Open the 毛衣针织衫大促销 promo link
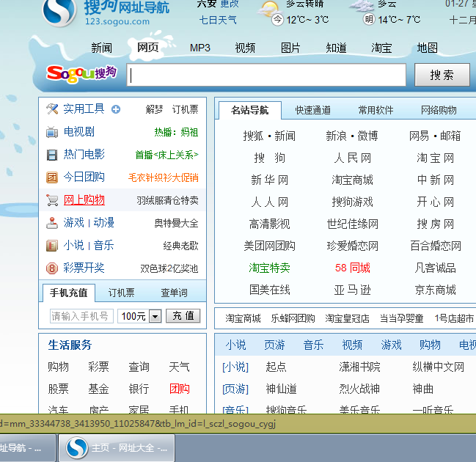The width and height of the screenshot is (476, 462). click(164, 178)
